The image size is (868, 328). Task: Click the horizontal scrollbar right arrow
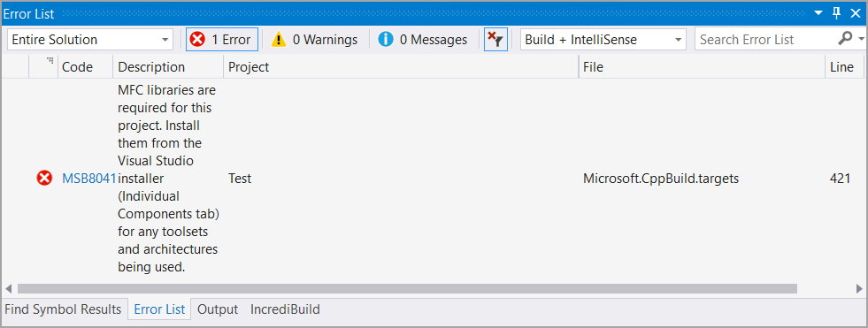[x=858, y=289]
